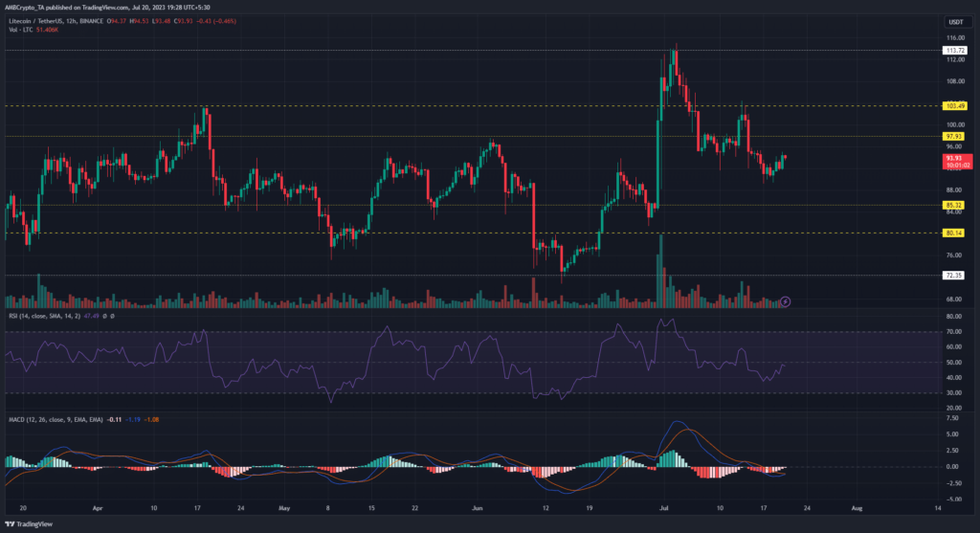Click the second circle icon after RSI value
This screenshot has height=533, width=980.
click(114, 316)
